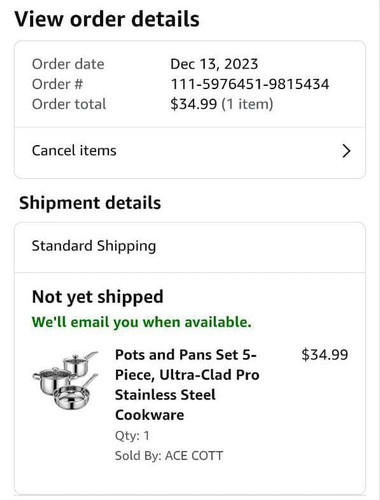Select the Shipment details heading
380x500 pixels.
point(90,203)
